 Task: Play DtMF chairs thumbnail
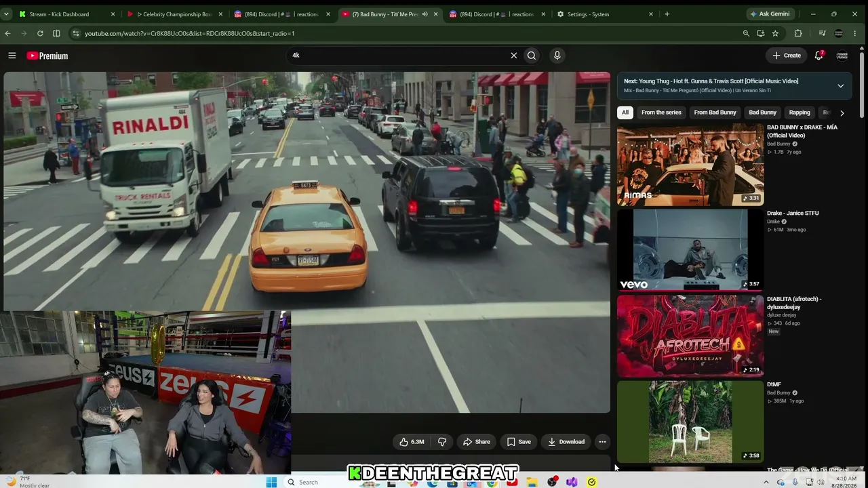click(690, 422)
